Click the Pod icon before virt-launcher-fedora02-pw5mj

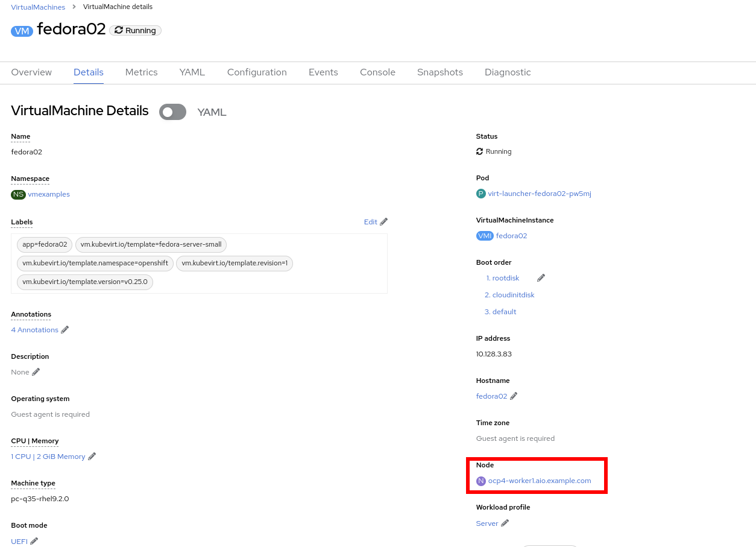coord(481,194)
